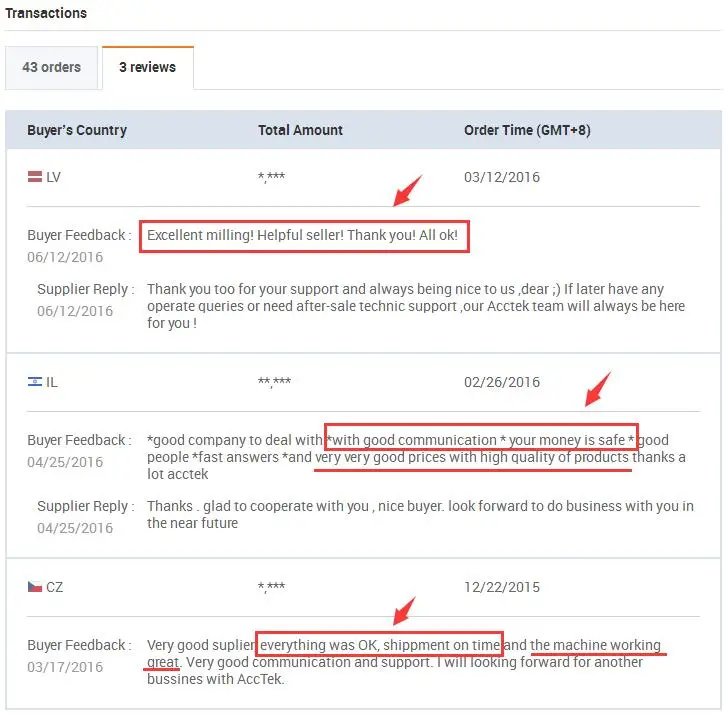This screenshot has height=714, width=726.
Task: Switch to the 43 orders tab
Action: coord(51,67)
